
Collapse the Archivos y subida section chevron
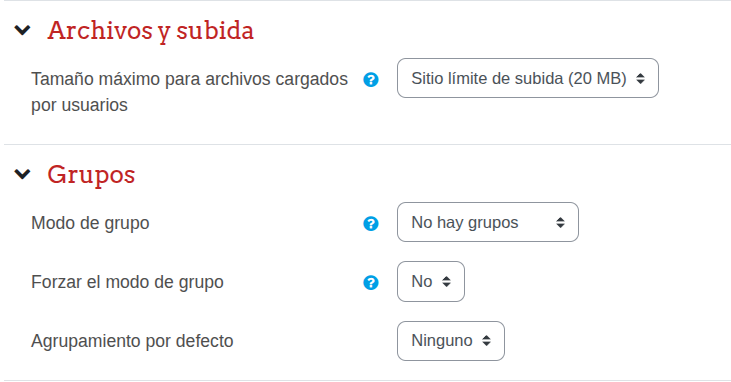(22, 31)
